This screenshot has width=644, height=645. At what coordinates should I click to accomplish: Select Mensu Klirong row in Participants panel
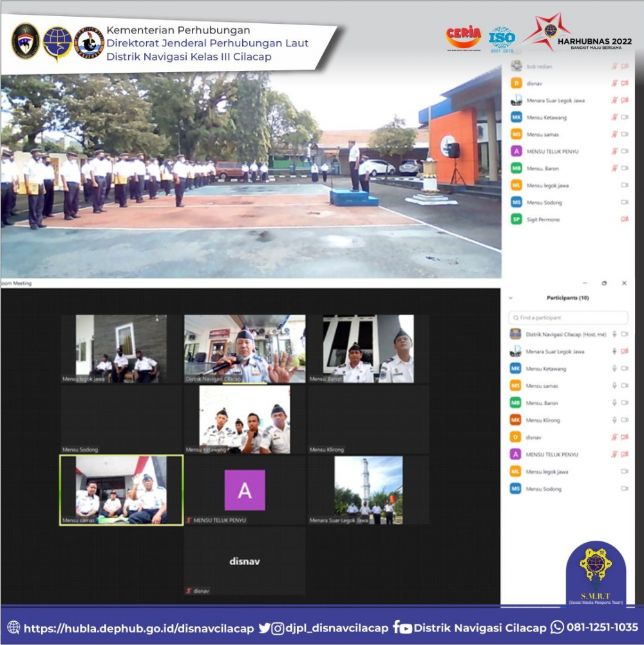(568, 420)
